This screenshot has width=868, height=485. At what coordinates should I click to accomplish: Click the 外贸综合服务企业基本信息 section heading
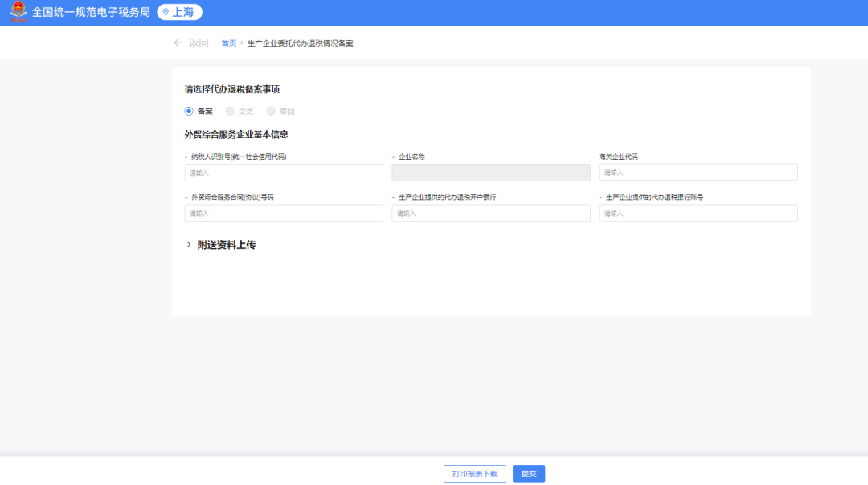coord(236,134)
